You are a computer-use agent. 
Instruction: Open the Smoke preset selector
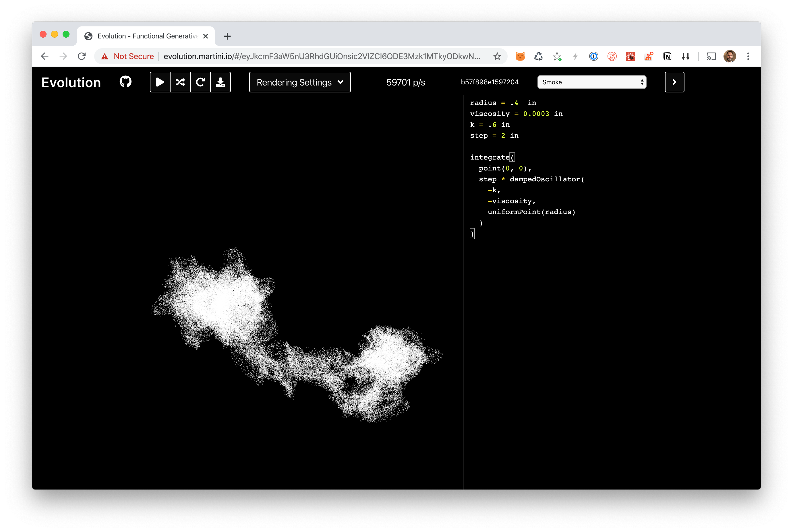(x=592, y=82)
